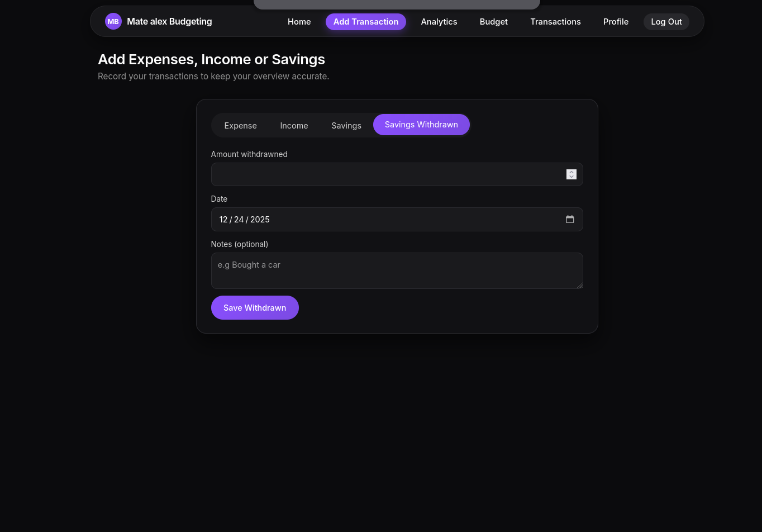Decrement amount with the spinner down arrow
The height and width of the screenshot is (532, 762).
coord(571,177)
